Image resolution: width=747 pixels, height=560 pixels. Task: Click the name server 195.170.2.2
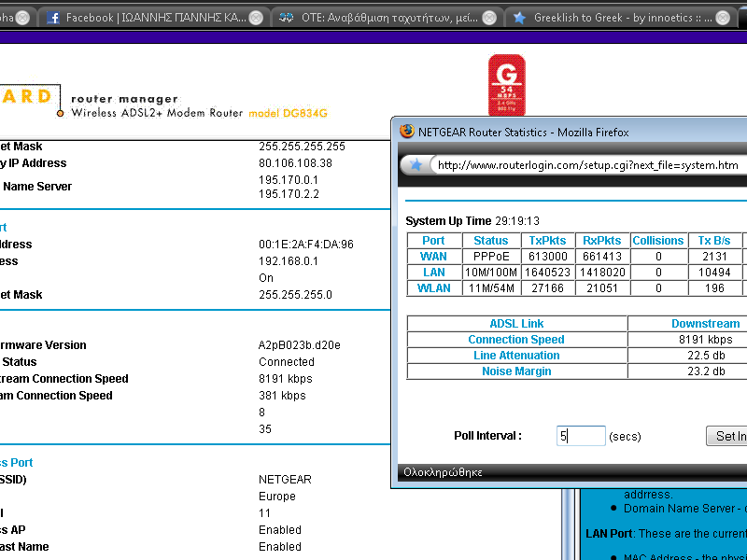click(289, 194)
